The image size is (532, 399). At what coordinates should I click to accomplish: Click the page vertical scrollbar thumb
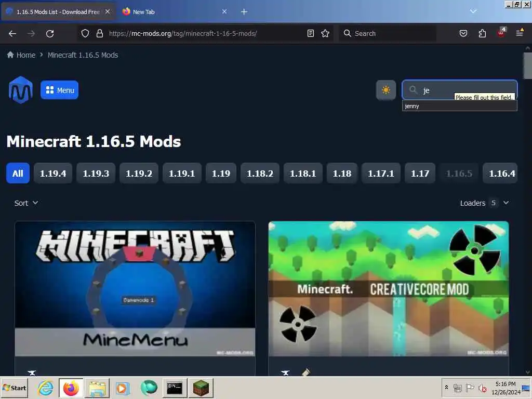point(528,66)
